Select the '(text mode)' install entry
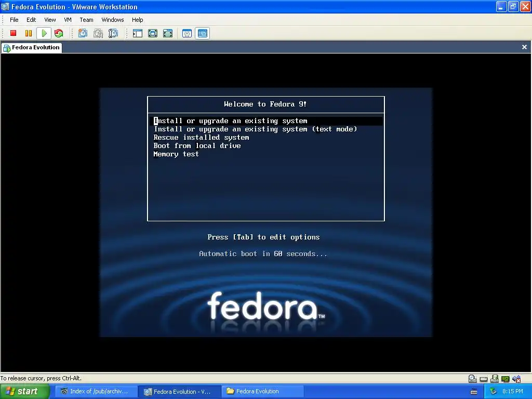The height and width of the screenshot is (399, 532). (255, 129)
